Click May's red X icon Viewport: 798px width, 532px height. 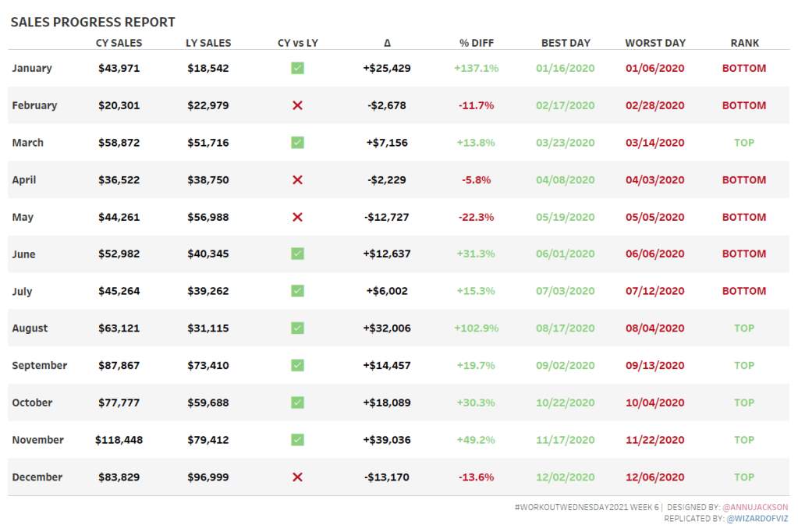tap(297, 217)
